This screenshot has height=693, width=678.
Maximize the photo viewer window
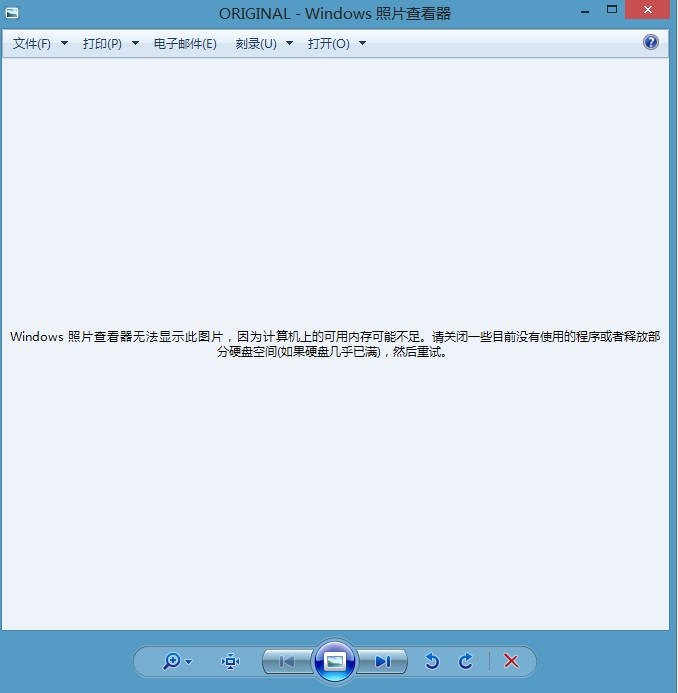[612, 10]
